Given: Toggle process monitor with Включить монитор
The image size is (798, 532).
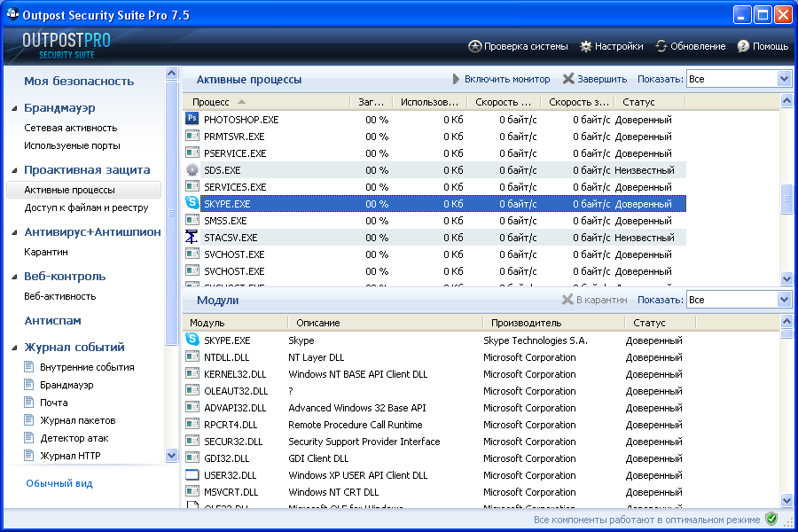Looking at the screenshot, I should [501, 79].
